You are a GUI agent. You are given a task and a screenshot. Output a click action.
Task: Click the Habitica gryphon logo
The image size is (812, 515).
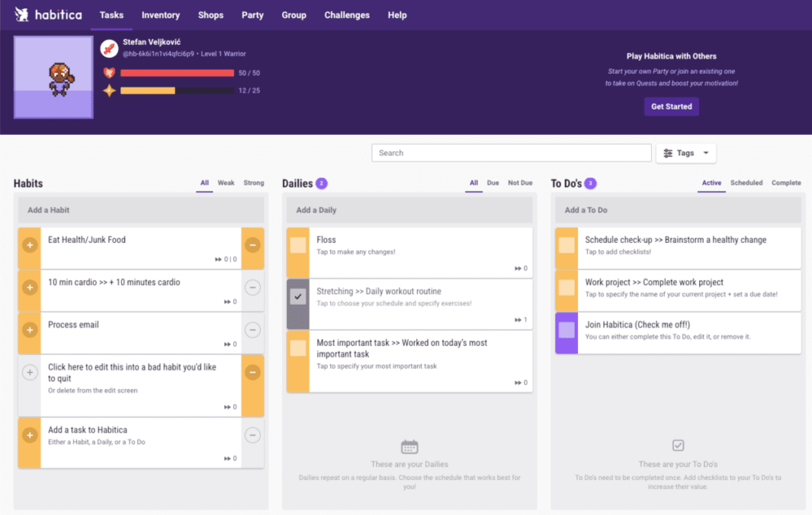[23, 14]
